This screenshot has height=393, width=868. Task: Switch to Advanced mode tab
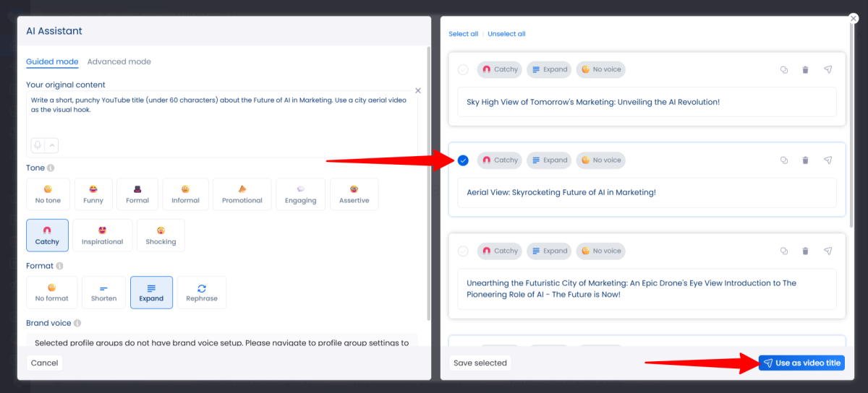pyautogui.click(x=119, y=61)
